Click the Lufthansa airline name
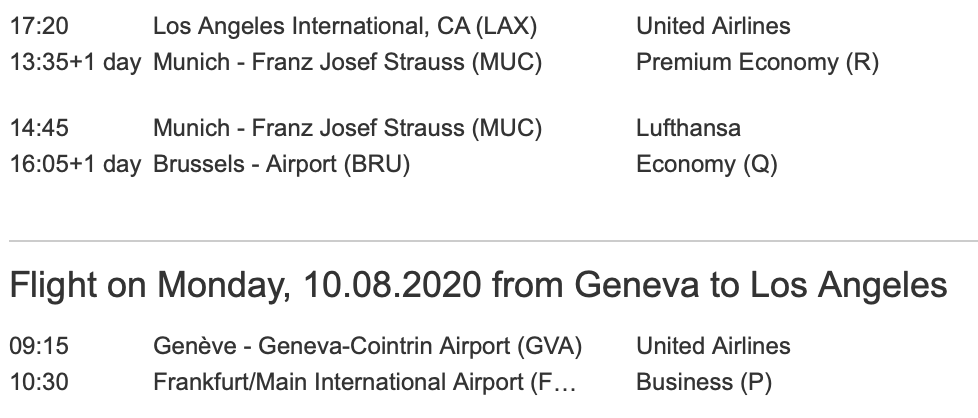The width and height of the screenshot is (978, 418). [688, 128]
